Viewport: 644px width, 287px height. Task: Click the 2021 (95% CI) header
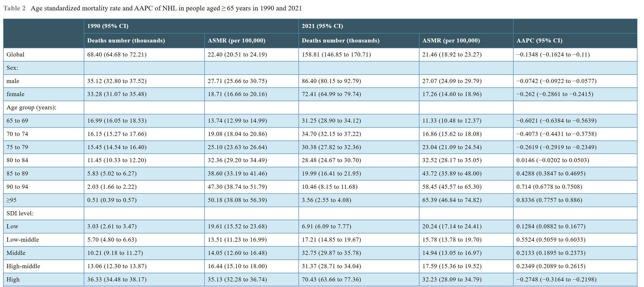[322, 26]
